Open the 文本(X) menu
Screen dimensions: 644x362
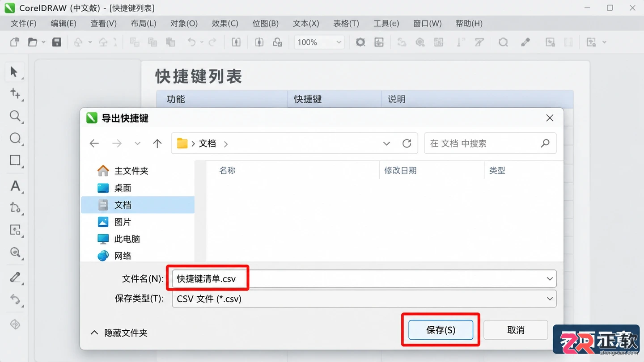(x=306, y=23)
